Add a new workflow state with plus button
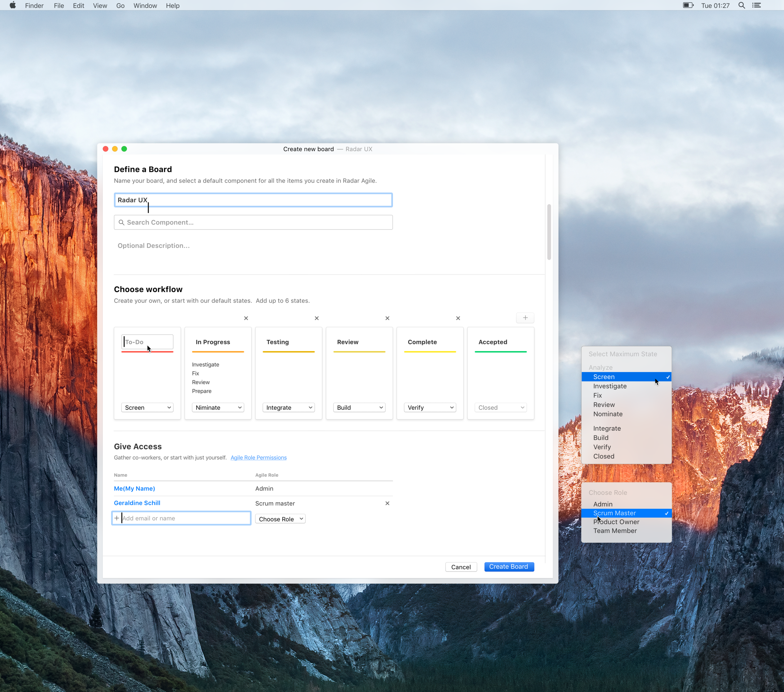784x692 pixels. (525, 318)
